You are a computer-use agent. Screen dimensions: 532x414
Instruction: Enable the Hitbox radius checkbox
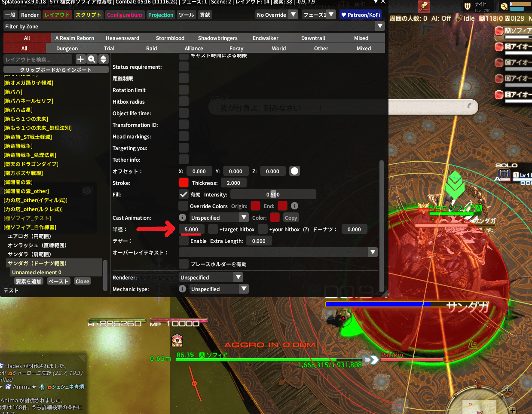[183, 101]
